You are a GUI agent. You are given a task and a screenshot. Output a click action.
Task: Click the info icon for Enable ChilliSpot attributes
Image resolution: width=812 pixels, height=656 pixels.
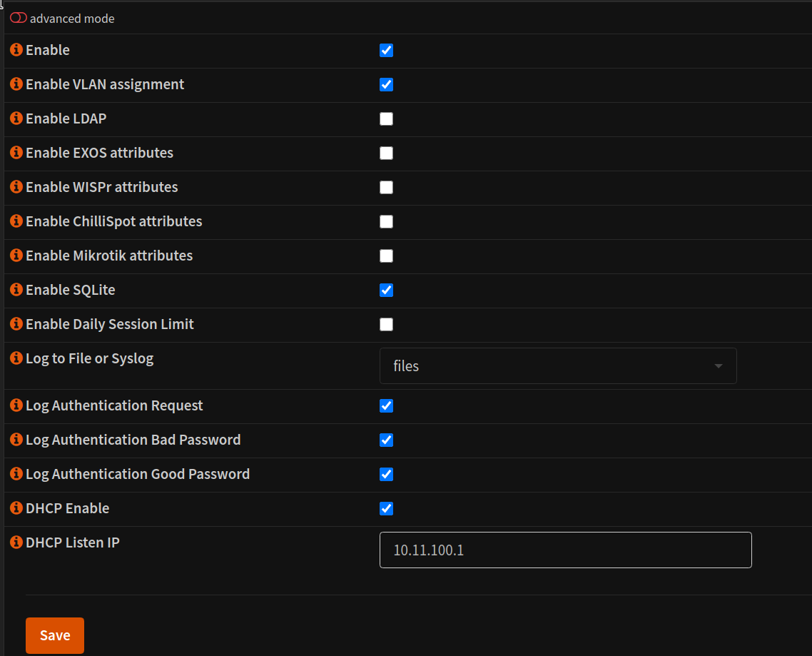point(16,221)
